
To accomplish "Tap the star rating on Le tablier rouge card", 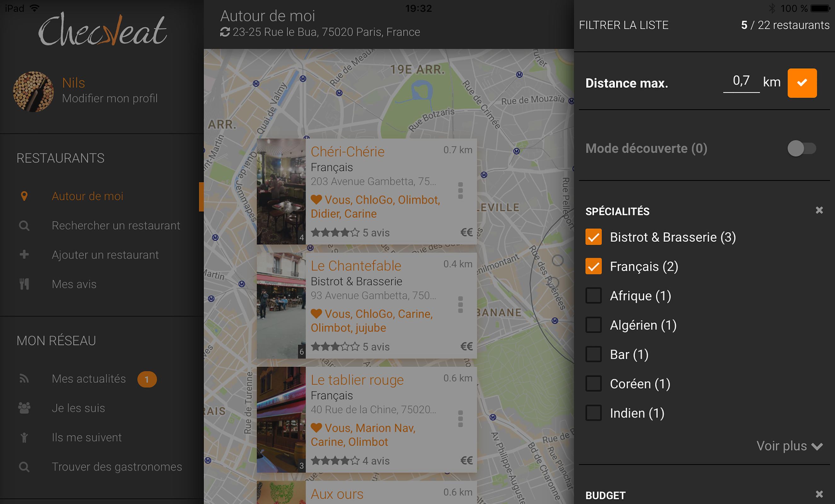I will tap(335, 461).
